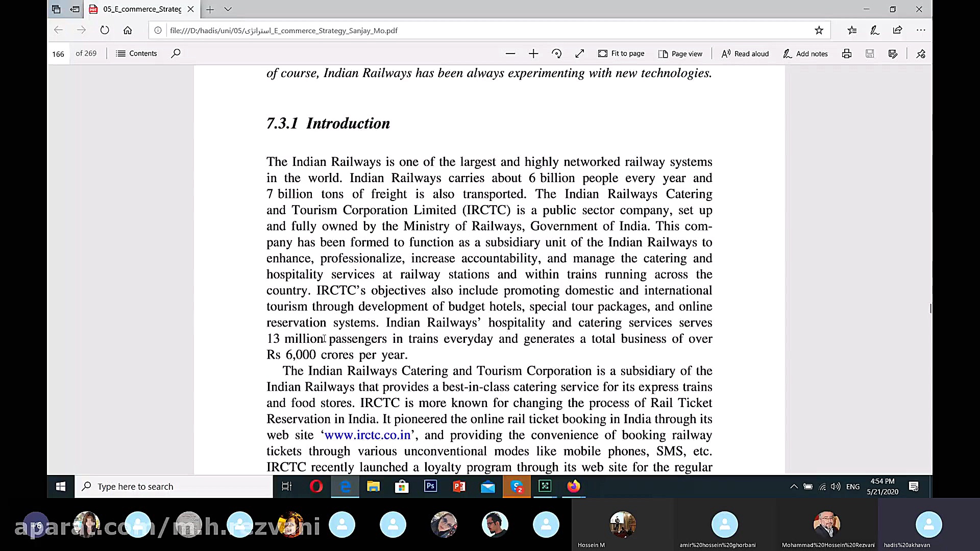The image size is (980, 551).
Task: Switch to Edge on the taskbar
Action: point(345,487)
